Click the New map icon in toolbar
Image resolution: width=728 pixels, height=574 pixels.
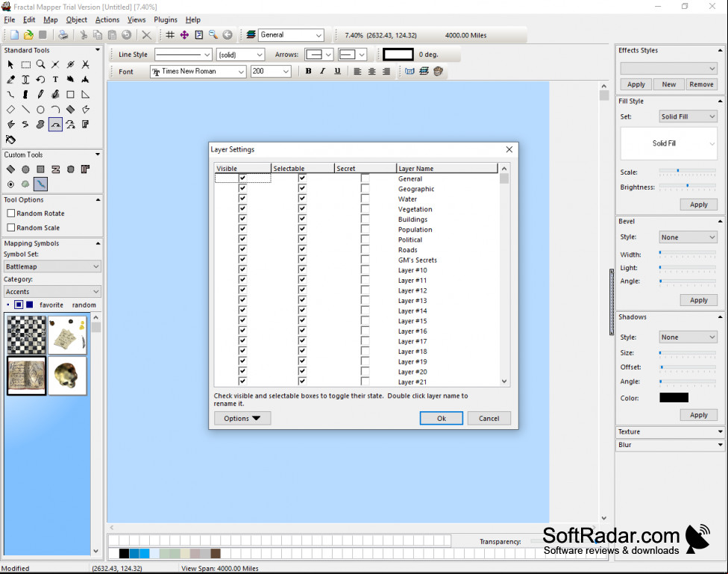click(14, 35)
